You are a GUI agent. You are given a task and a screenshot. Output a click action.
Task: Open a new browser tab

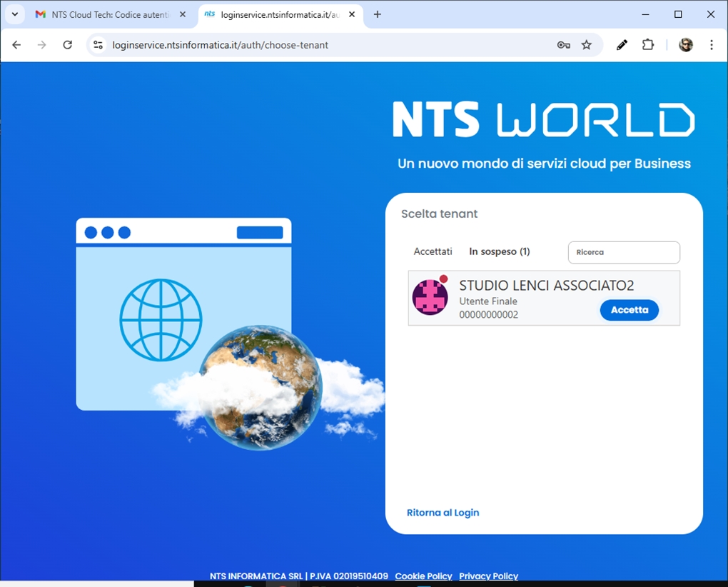(x=378, y=14)
